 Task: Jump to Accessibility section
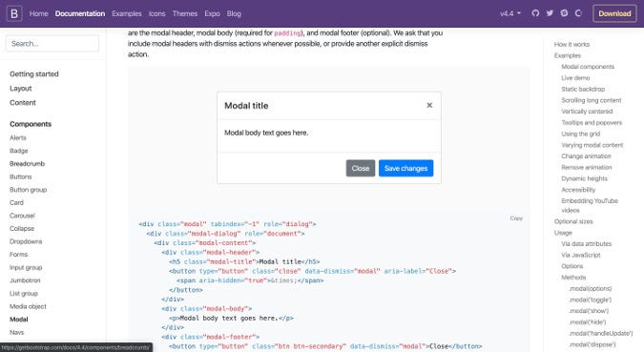tap(578, 190)
